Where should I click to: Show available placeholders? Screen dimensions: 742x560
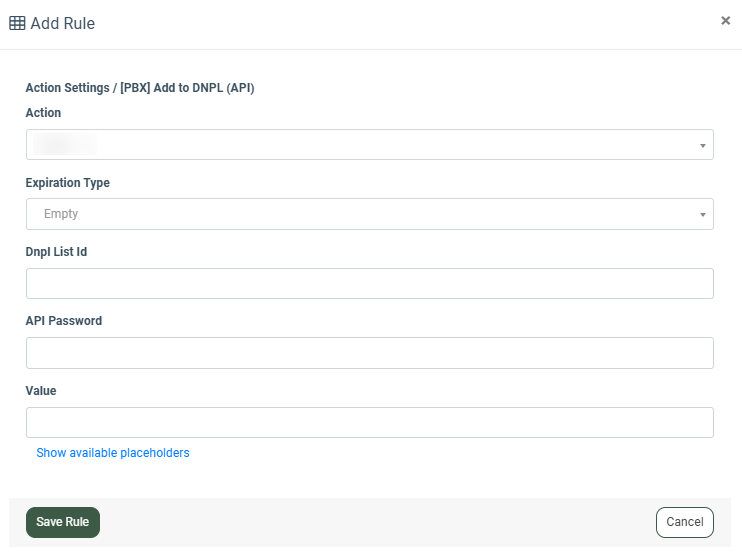coord(113,453)
